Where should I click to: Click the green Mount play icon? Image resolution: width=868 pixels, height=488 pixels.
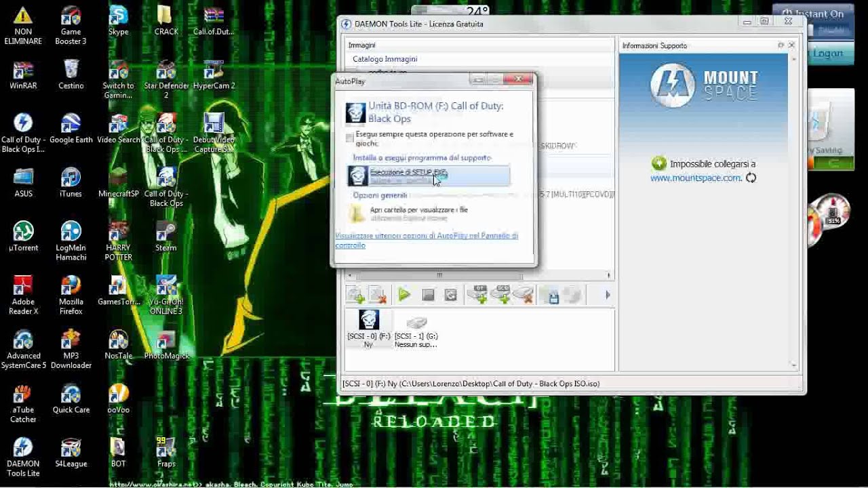(404, 295)
